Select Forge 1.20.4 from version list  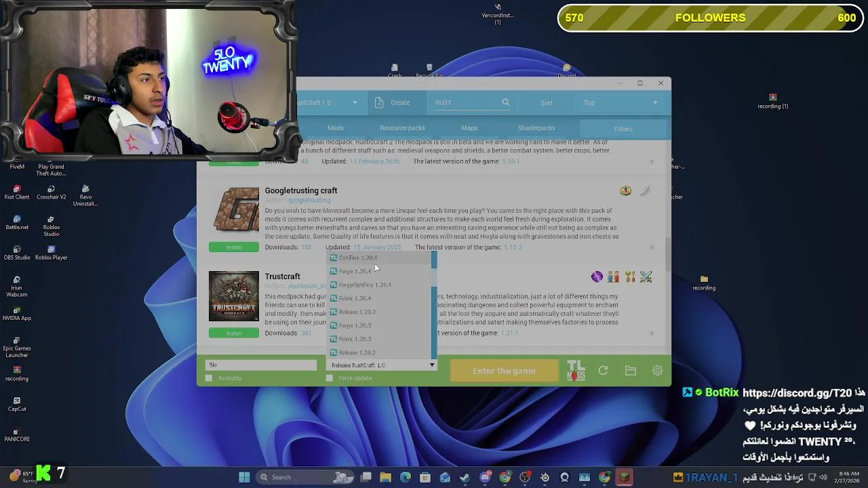coord(380,271)
